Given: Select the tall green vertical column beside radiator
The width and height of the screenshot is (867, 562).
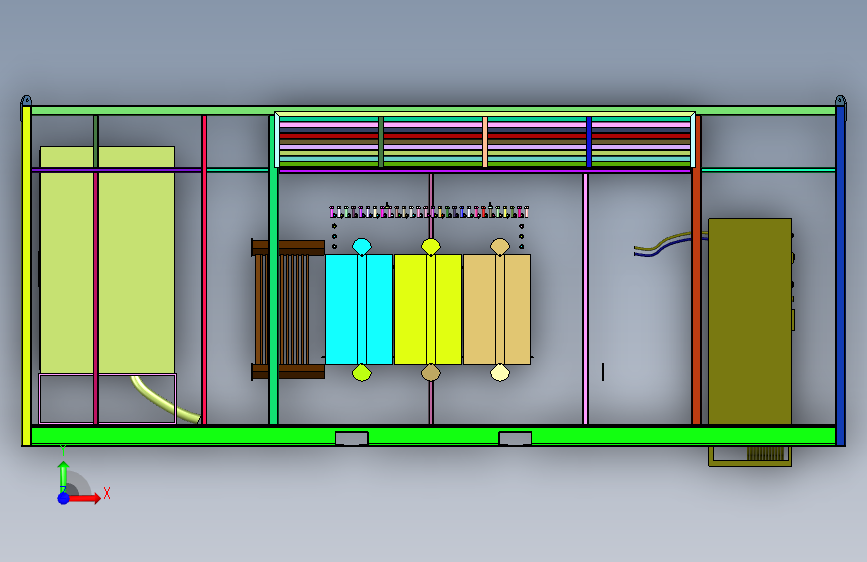Looking at the screenshot, I should [273, 270].
